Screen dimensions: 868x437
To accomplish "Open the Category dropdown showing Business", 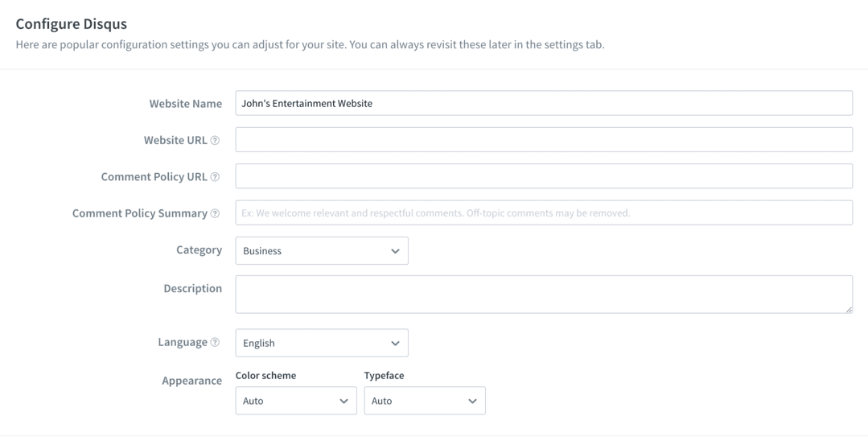I will point(321,250).
